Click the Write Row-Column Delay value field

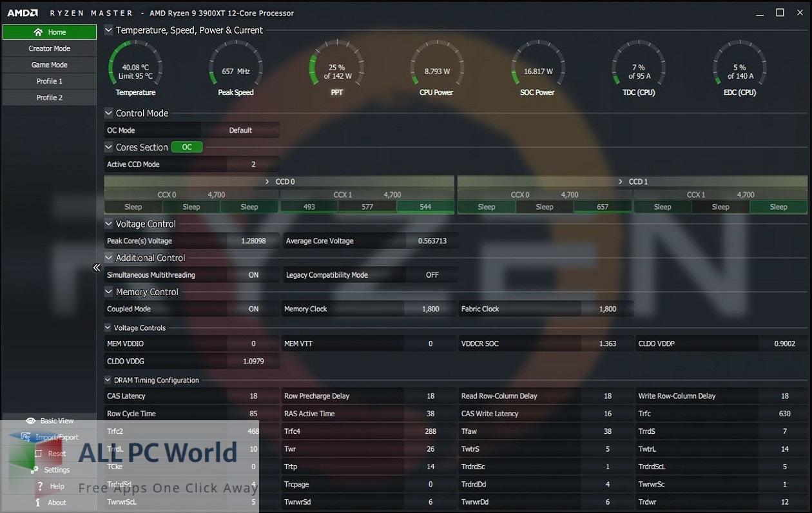click(784, 396)
